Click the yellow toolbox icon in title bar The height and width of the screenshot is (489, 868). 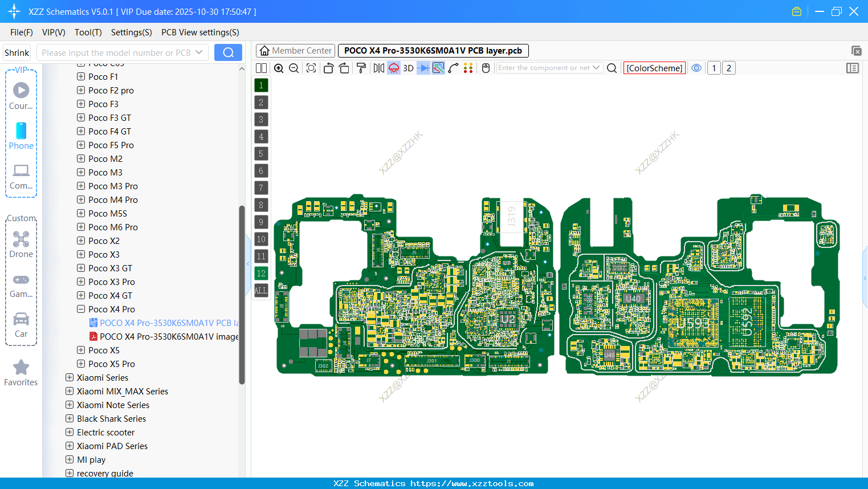point(797,11)
